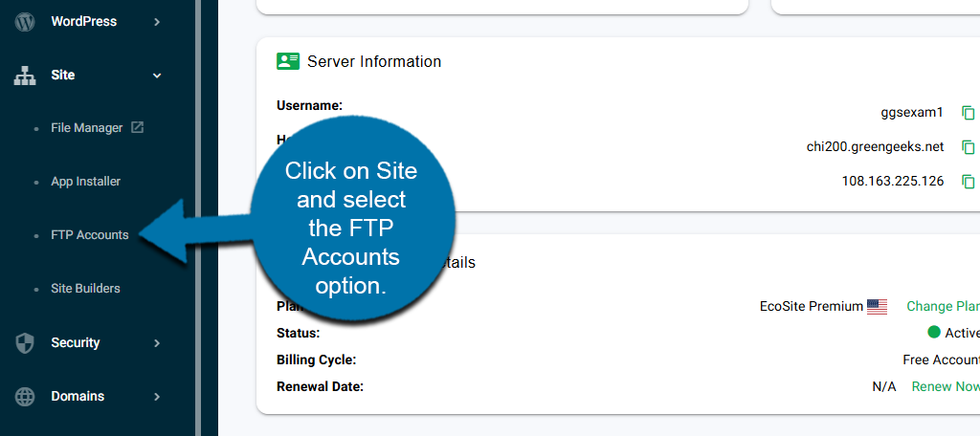Click the Server Information card icon
The image size is (980, 436).
pos(288,61)
